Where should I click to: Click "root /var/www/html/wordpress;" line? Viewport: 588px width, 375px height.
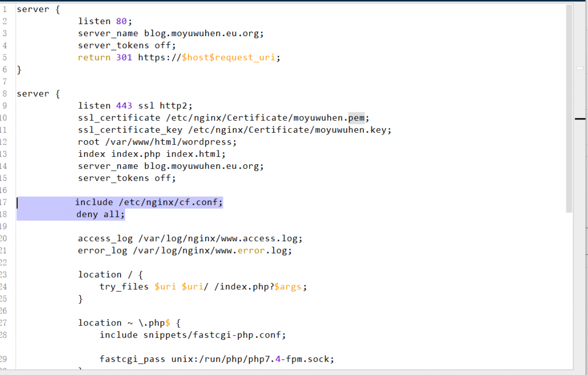pos(157,142)
